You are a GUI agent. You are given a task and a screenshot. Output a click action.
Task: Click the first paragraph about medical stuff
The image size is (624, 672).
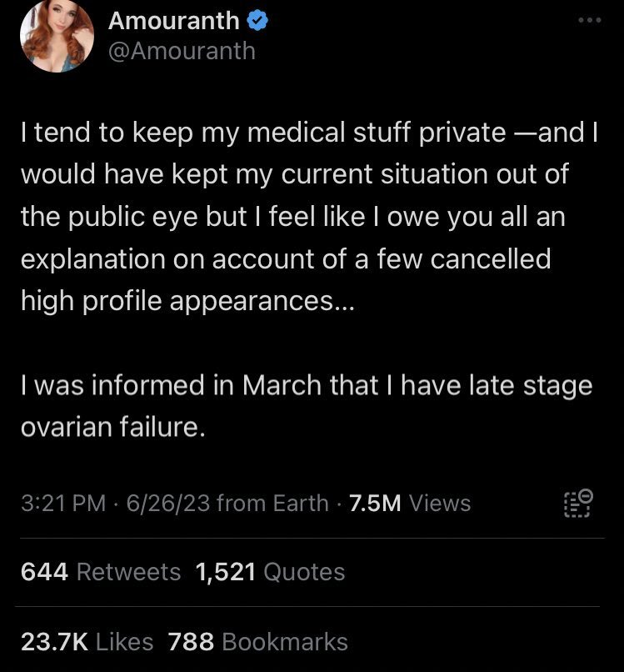coord(307,217)
